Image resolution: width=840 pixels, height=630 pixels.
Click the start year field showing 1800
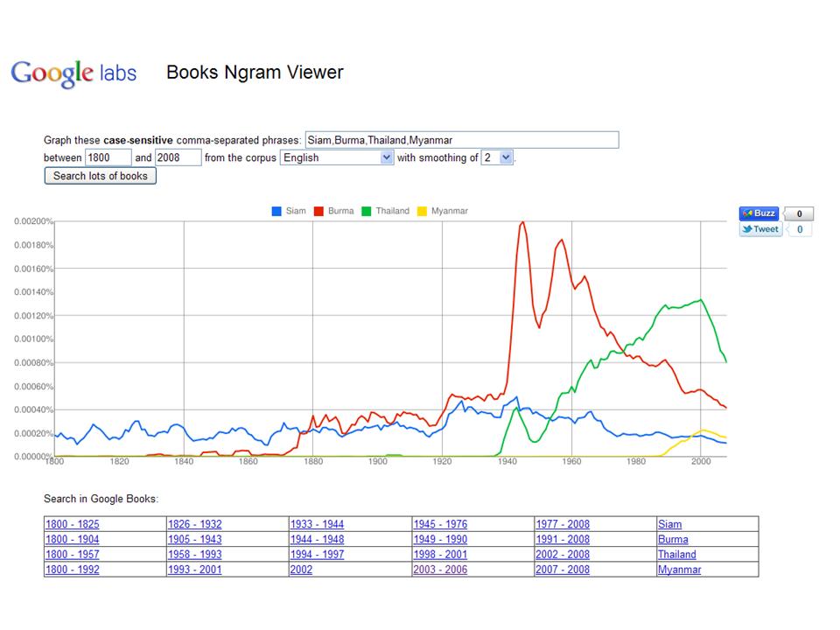[x=108, y=157]
